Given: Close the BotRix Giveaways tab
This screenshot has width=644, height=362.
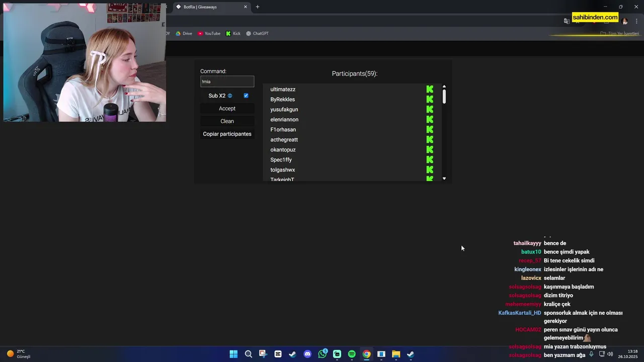Looking at the screenshot, I should (x=246, y=7).
